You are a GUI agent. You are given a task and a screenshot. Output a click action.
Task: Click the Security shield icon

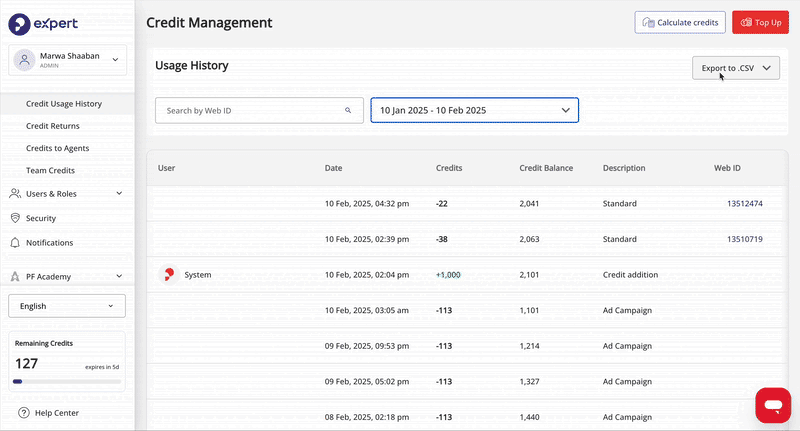[x=16, y=218]
